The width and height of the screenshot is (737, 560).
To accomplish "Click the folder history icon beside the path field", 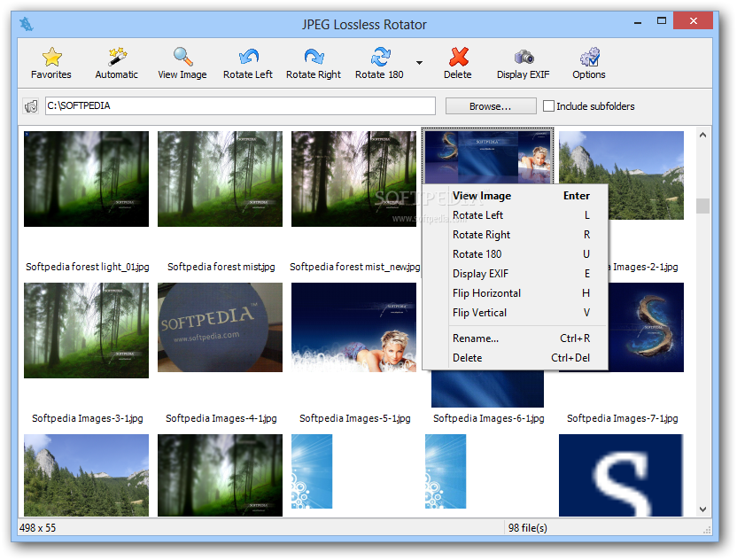I will tap(31, 106).
